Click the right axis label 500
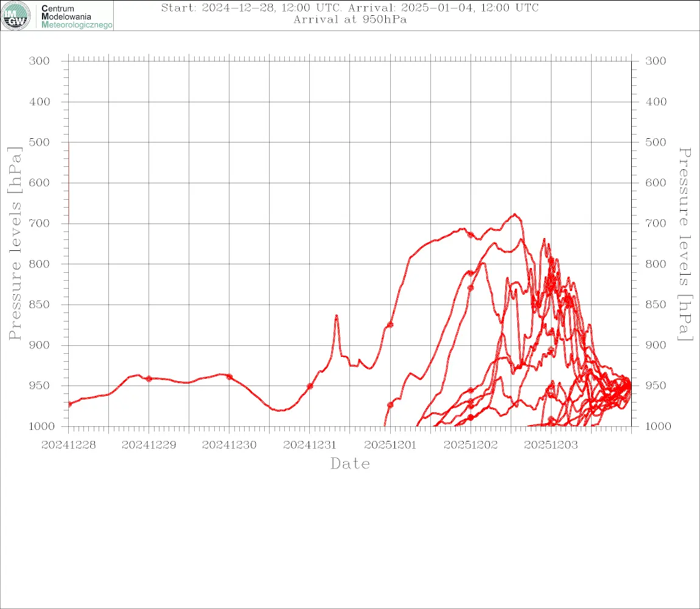 [656, 142]
